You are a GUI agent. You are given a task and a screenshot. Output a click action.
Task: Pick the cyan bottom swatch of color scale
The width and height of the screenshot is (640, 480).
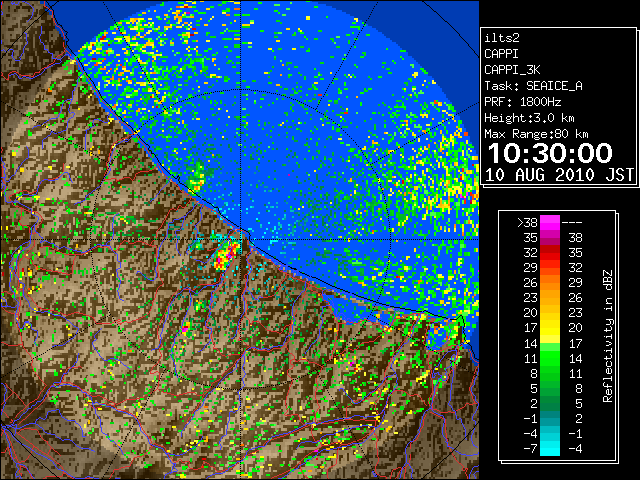pos(550,449)
